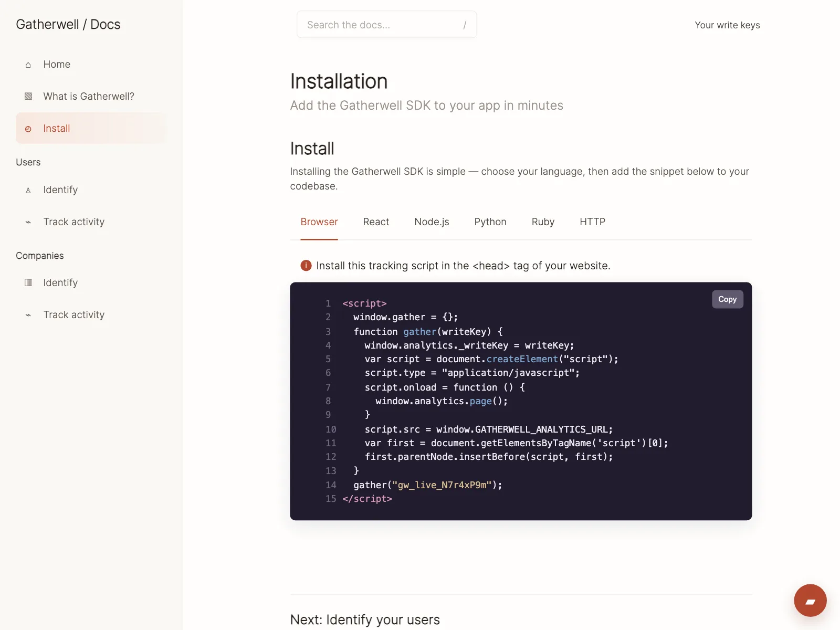This screenshot has width=840, height=630.
Task: Open Identify under Users
Action: [x=90, y=190]
